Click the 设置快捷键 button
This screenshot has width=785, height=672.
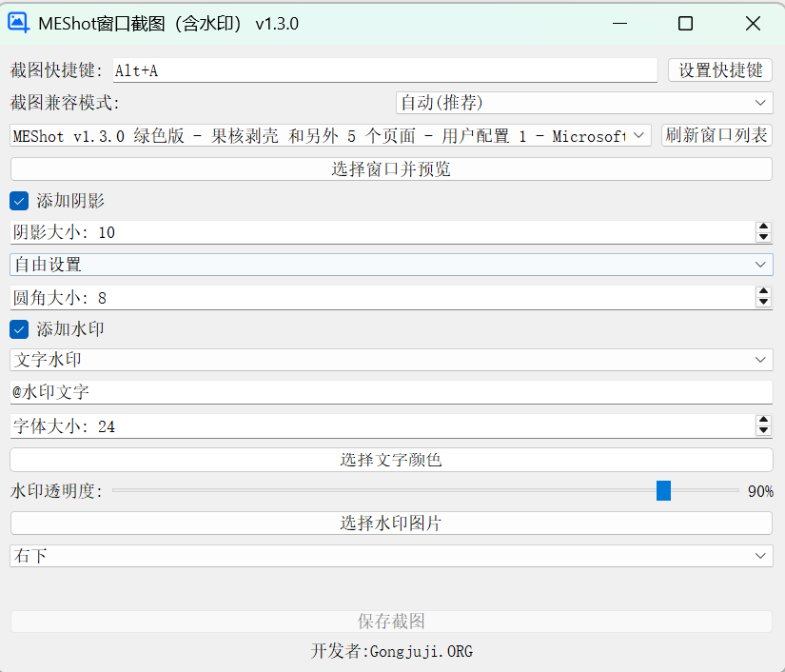coord(719,69)
